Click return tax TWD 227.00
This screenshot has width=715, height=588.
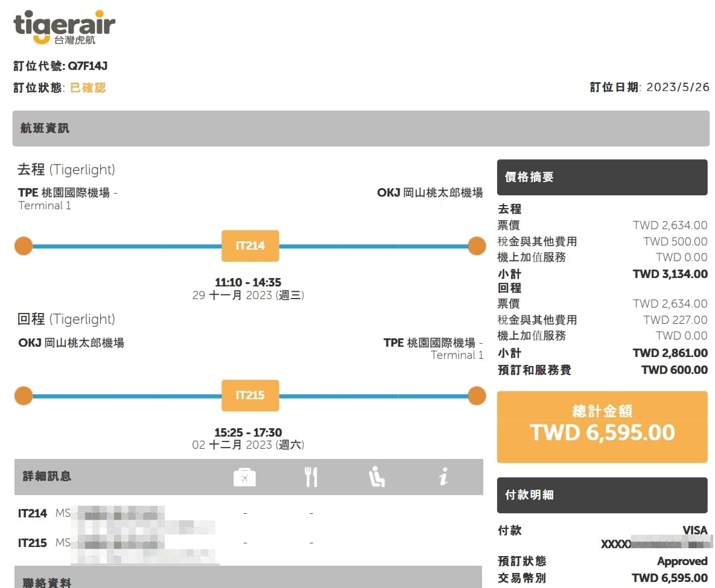click(675, 320)
